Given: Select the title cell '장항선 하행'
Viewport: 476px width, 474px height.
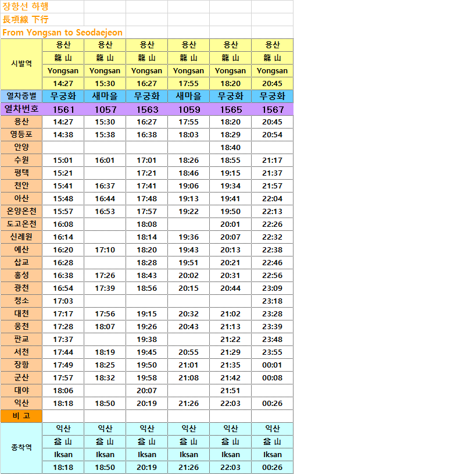Looking at the screenshot, I should click(42, 6).
